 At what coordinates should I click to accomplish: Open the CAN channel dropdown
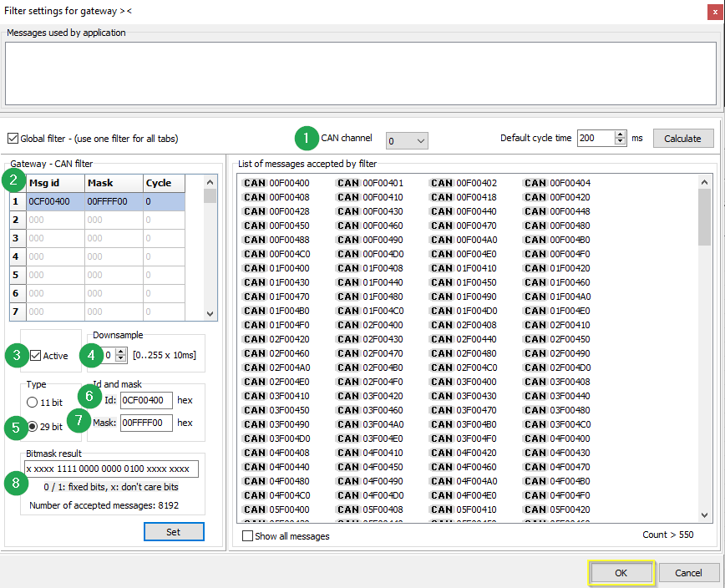(407, 140)
